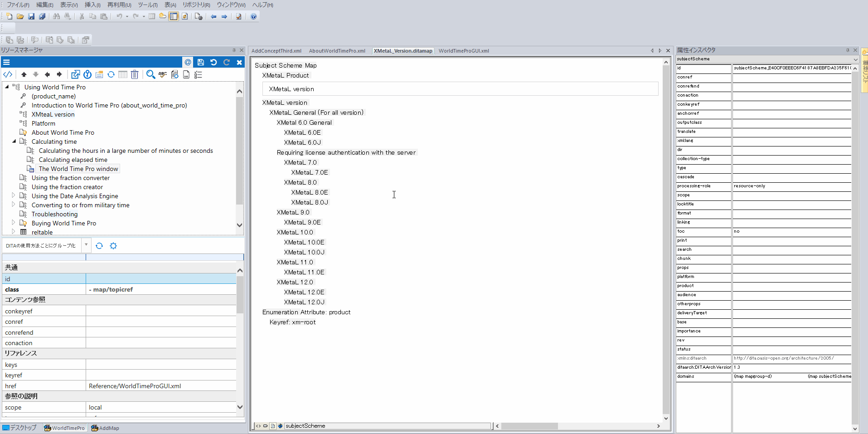Screen dimensions: 868x434
Task: Toggle the XML code view icon
Action: click(x=8, y=74)
